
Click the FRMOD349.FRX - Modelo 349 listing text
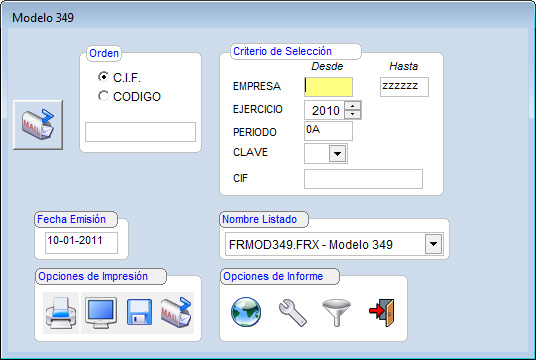(311, 244)
